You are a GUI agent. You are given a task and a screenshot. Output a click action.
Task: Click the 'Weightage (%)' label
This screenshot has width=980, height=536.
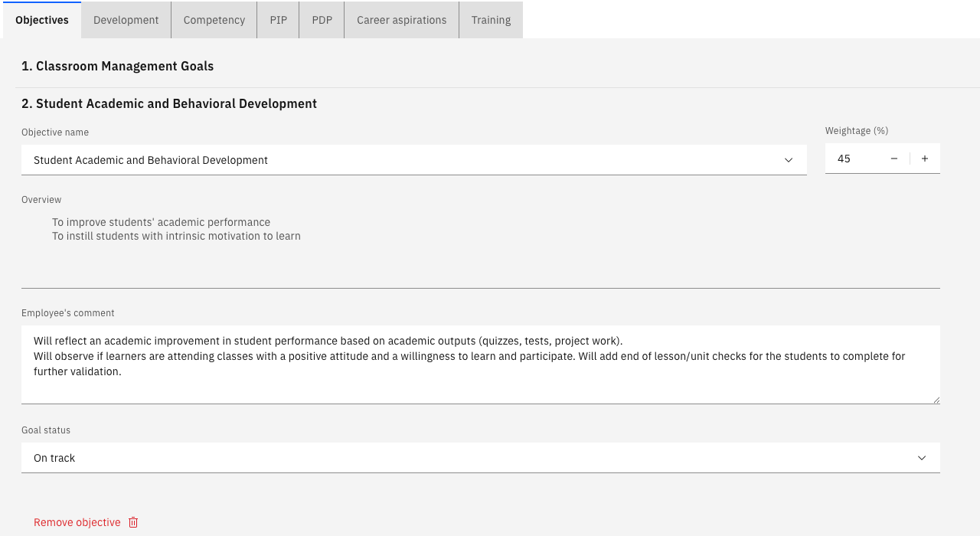(857, 131)
